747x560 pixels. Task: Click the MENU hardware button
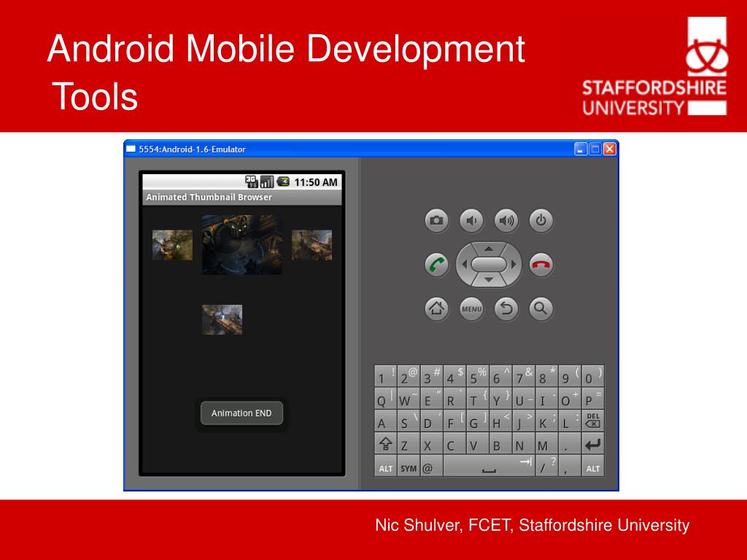coord(471,308)
